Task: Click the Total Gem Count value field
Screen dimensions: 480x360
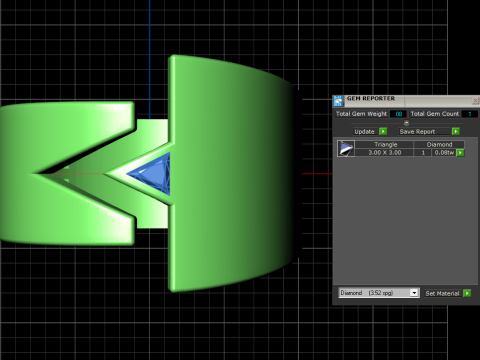Action: pyautogui.click(x=469, y=114)
